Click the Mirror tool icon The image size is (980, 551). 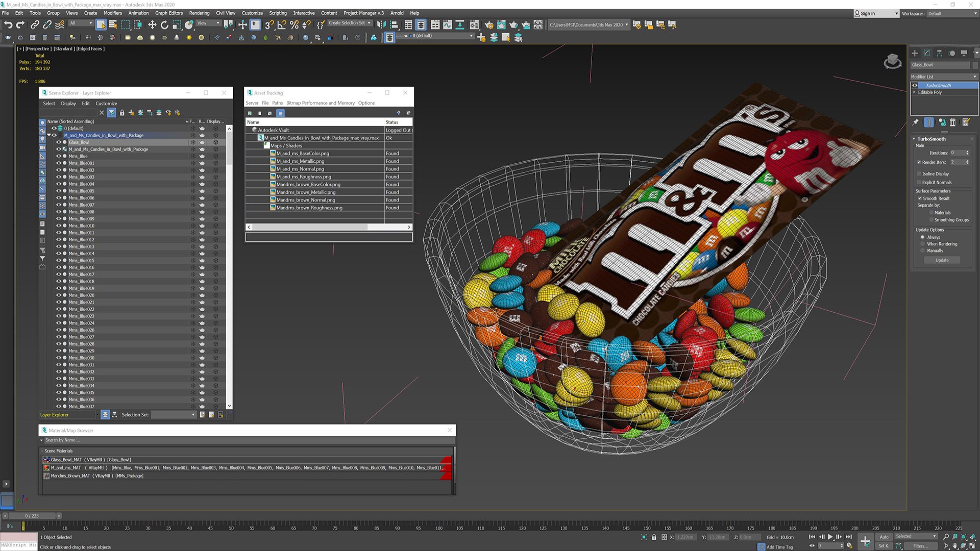click(x=381, y=24)
